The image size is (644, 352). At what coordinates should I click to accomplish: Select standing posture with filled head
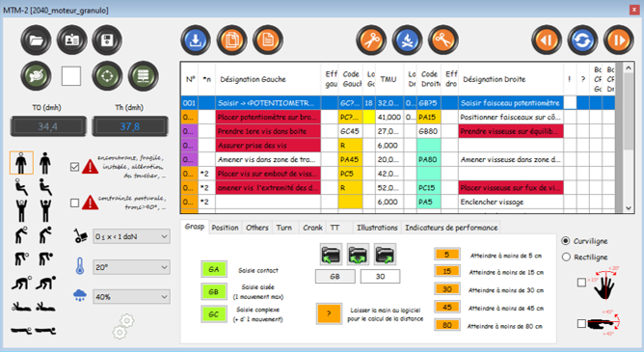(45, 163)
